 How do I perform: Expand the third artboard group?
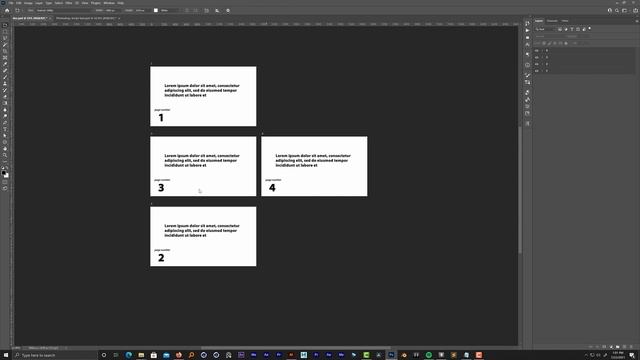pos(542,64)
